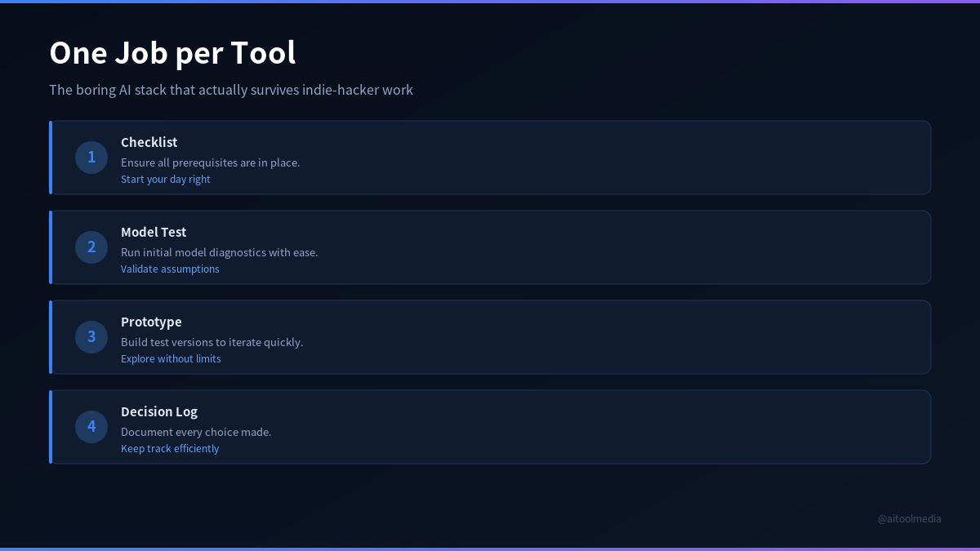The height and width of the screenshot is (551, 980).
Task: Click the subtitle about boring AI stack
Action: pos(231,90)
